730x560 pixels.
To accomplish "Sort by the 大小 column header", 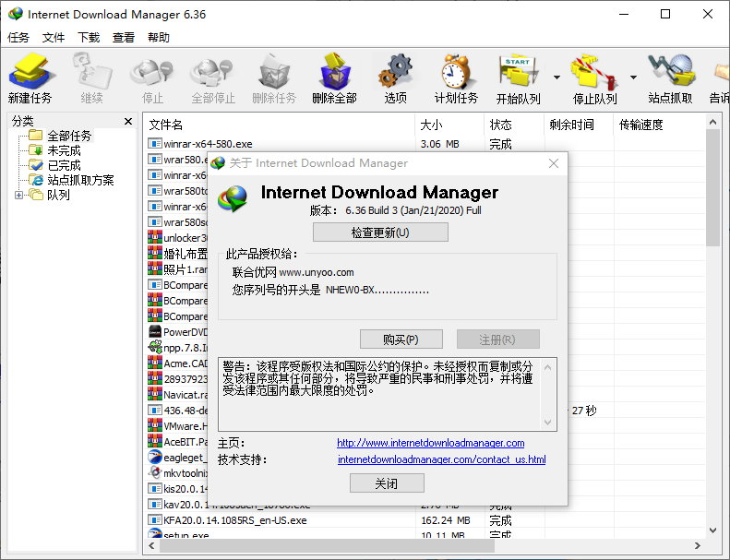I will pos(449,125).
